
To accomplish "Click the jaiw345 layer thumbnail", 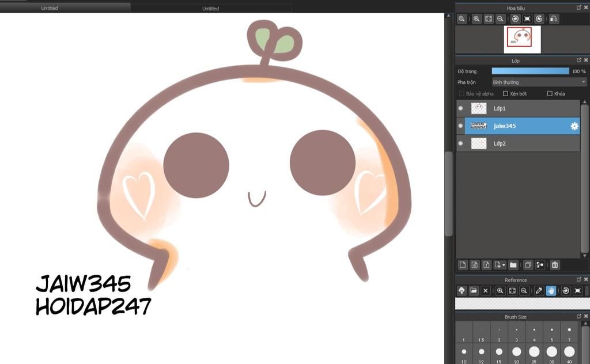I will [x=479, y=126].
